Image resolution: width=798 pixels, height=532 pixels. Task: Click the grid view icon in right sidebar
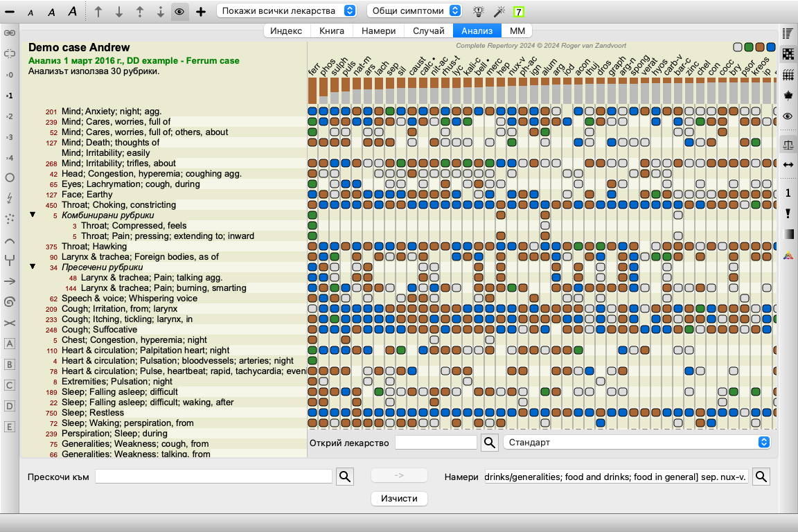pyautogui.click(x=788, y=74)
